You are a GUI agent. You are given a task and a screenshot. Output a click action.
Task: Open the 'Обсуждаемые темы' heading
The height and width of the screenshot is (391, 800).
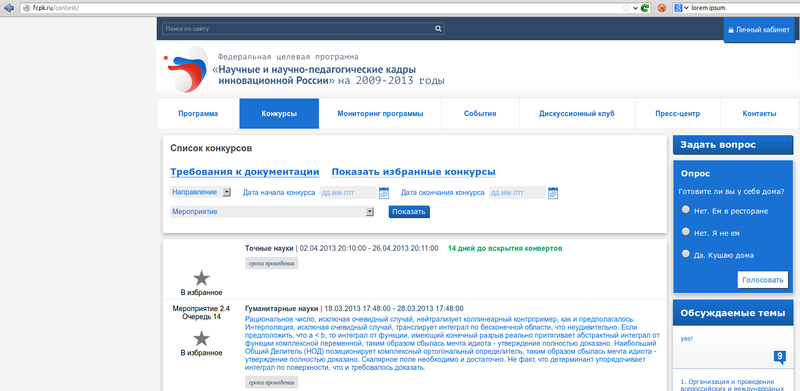click(733, 313)
